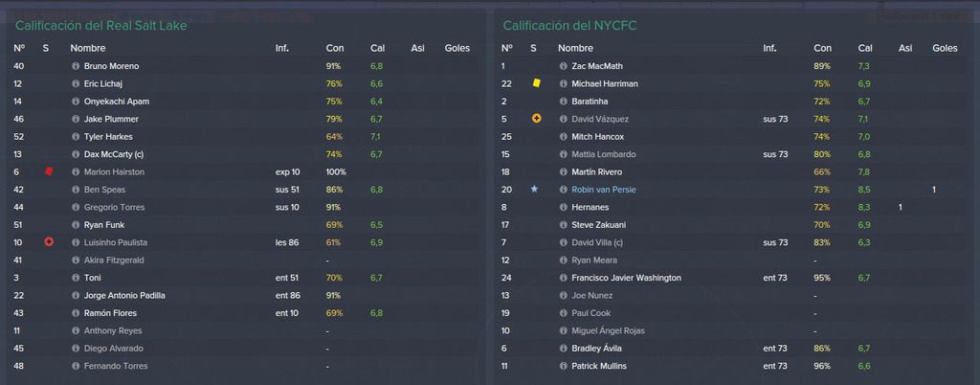The width and height of the screenshot is (980, 385).
Task: Select Martín Rivero row name
Action: pyautogui.click(x=596, y=171)
